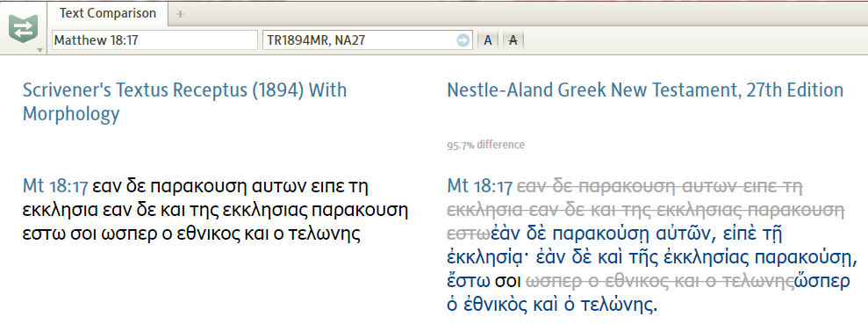The image size is (868, 331).
Task: Open Scrivener's Textus Receptus (1894) title link
Action: pos(185,102)
